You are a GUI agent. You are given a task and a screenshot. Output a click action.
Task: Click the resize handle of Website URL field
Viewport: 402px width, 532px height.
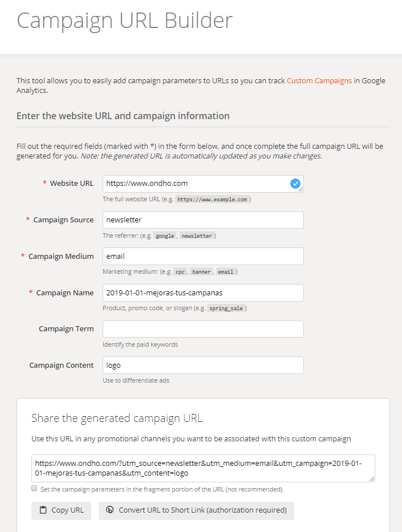coord(301,190)
